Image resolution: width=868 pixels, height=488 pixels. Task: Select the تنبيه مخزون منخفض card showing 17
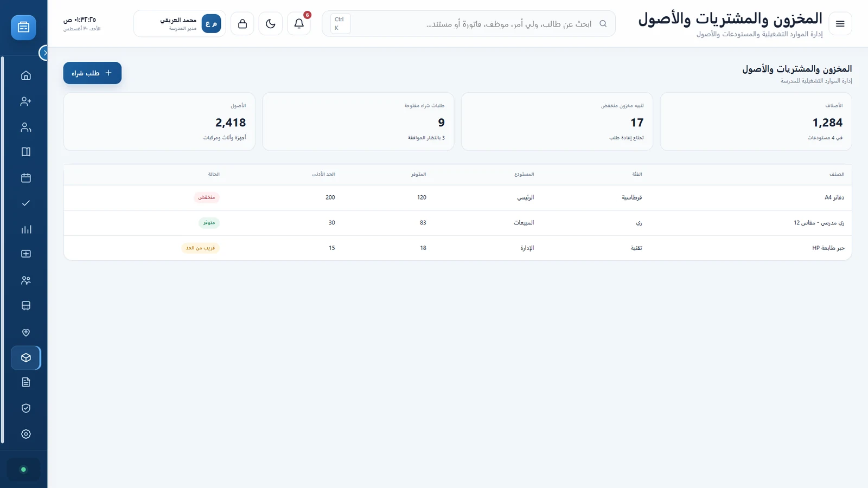click(x=557, y=121)
